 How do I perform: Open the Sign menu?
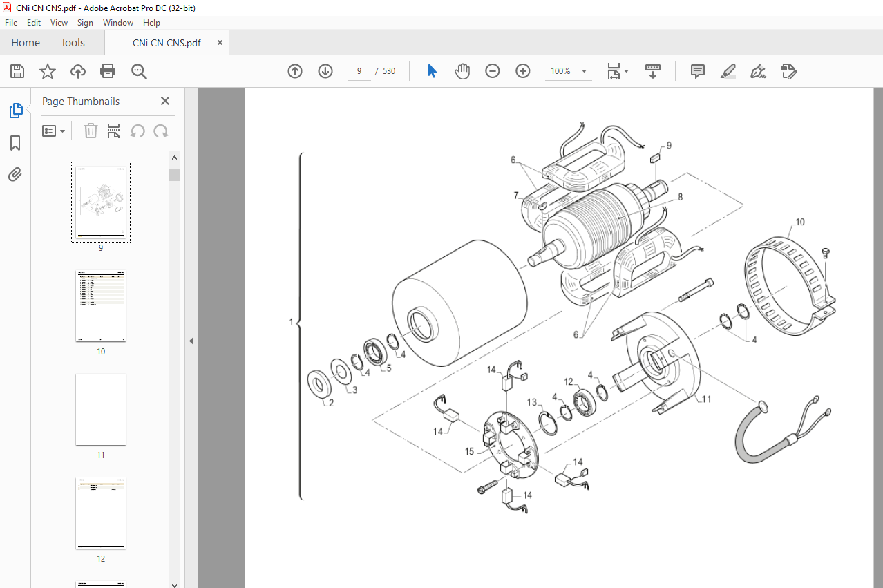click(x=85, y=23)
